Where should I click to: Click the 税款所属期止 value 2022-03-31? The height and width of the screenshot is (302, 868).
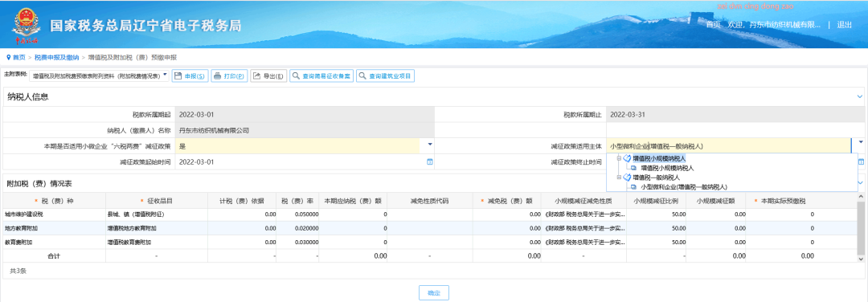(x=627, y=115)
